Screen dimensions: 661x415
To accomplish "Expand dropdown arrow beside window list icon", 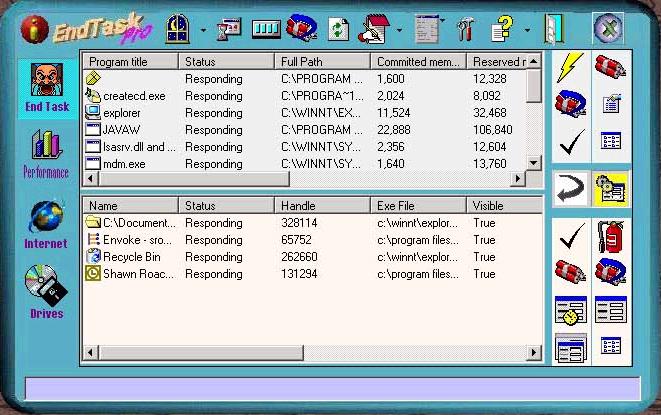I will tap(443, 20).
